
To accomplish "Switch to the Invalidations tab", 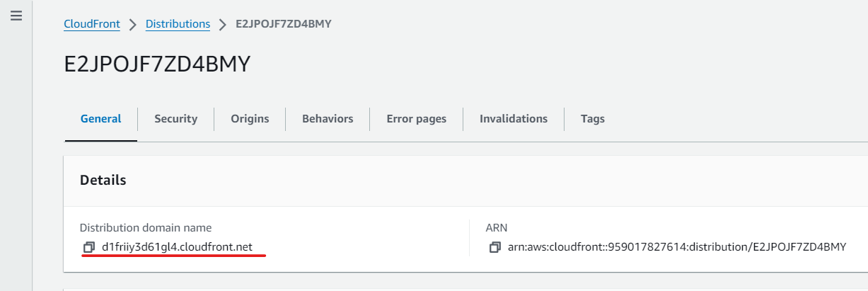I will (514, 119).
